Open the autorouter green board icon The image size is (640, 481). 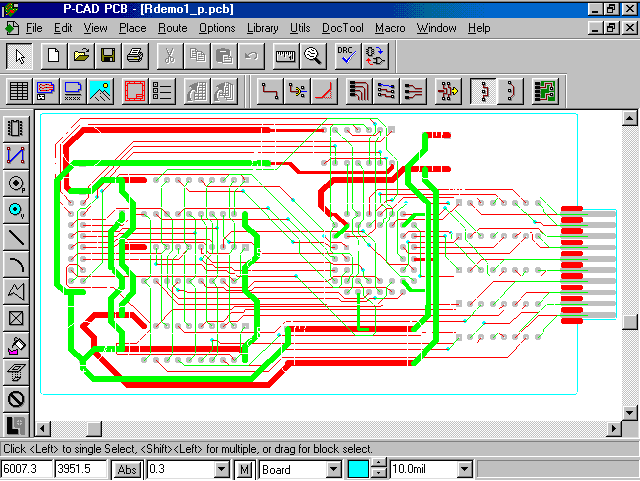pos(545,91)
